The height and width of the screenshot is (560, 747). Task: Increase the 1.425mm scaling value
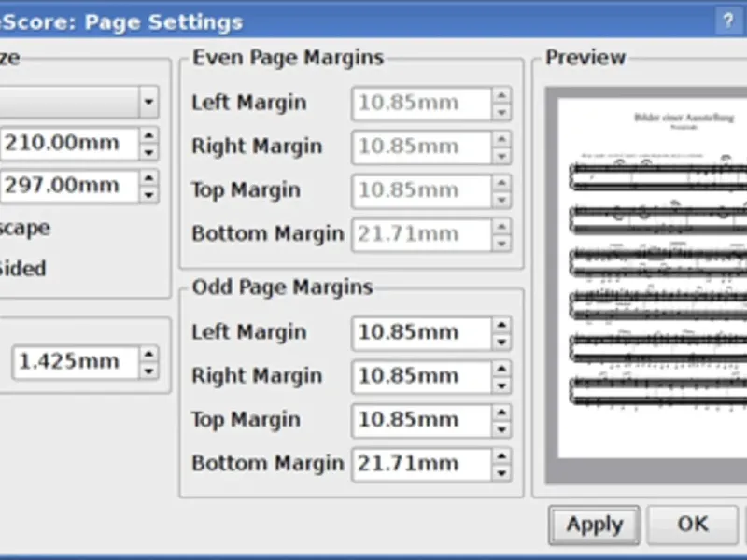point(148,354)
